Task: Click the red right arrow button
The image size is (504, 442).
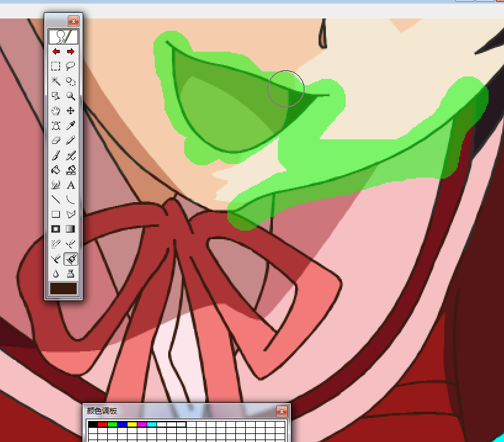Action: click(71, 52)
